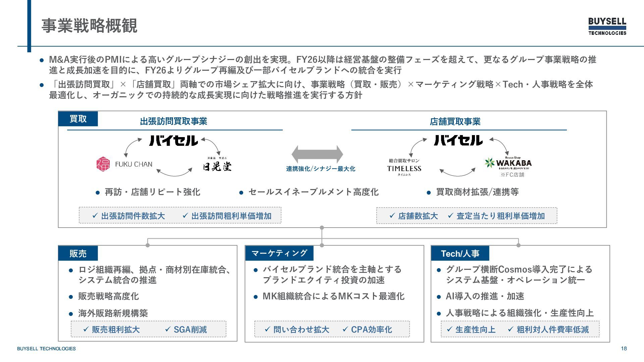
Task: Click the SGA削減 checkmark item
Action: click(x=186, y=329)
